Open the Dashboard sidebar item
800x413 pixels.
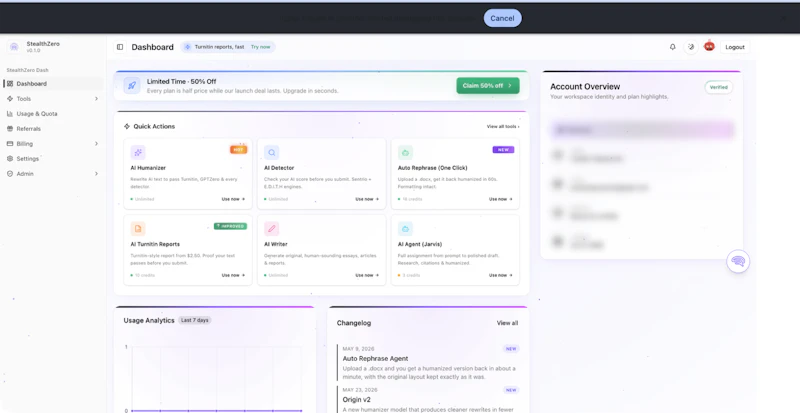point(53,84)
